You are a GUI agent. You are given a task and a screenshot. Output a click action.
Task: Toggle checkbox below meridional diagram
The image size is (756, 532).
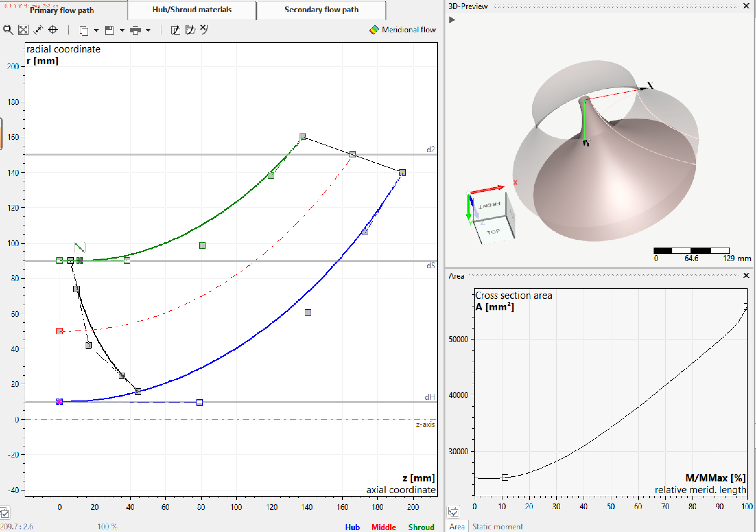coord(5,512)
